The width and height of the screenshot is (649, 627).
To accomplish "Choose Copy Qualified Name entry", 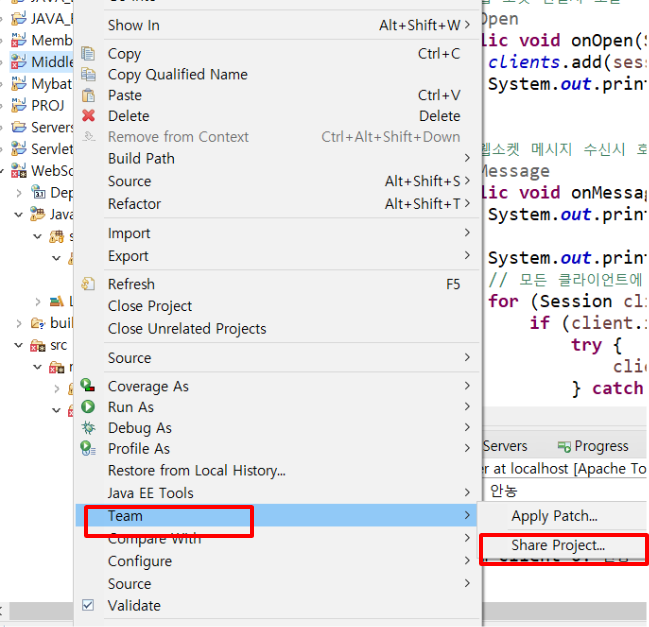I will click(178, 74).
